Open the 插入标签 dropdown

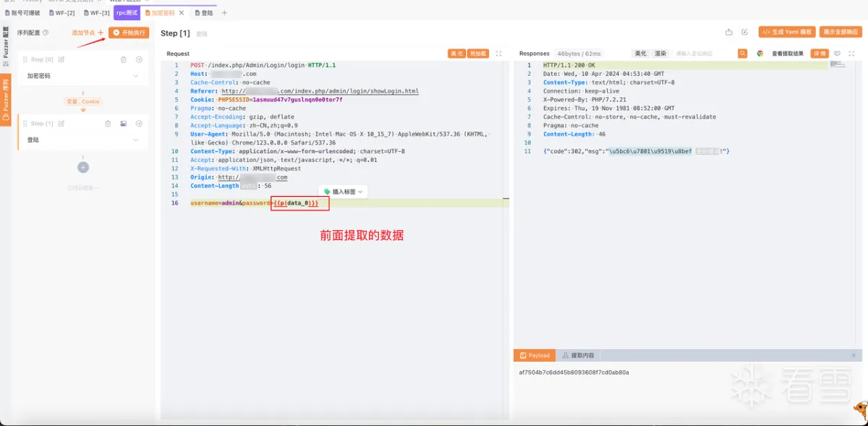[x=344, y=192]
